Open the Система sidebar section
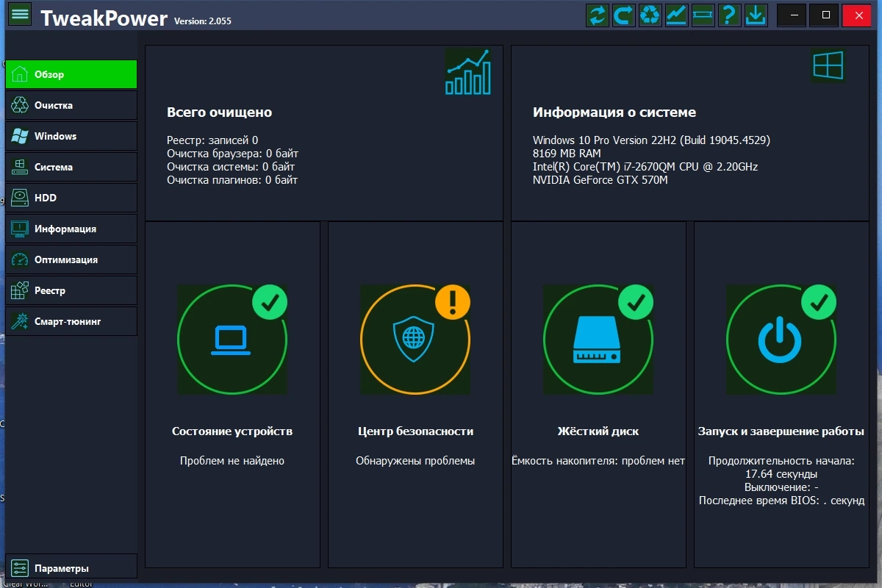The height and width of the screenshot is (588, 882). coord(71,167)
